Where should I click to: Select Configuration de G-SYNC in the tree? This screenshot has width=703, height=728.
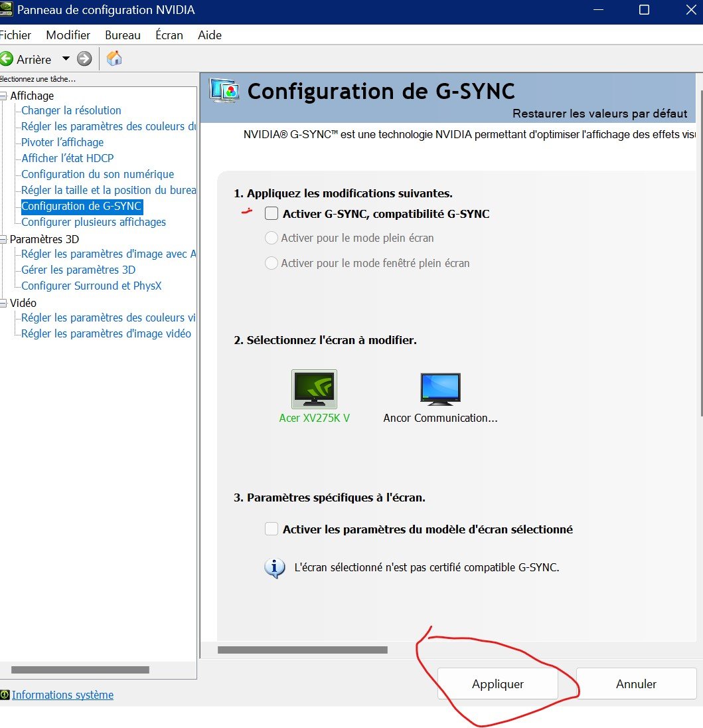click(x=82, y=206)
